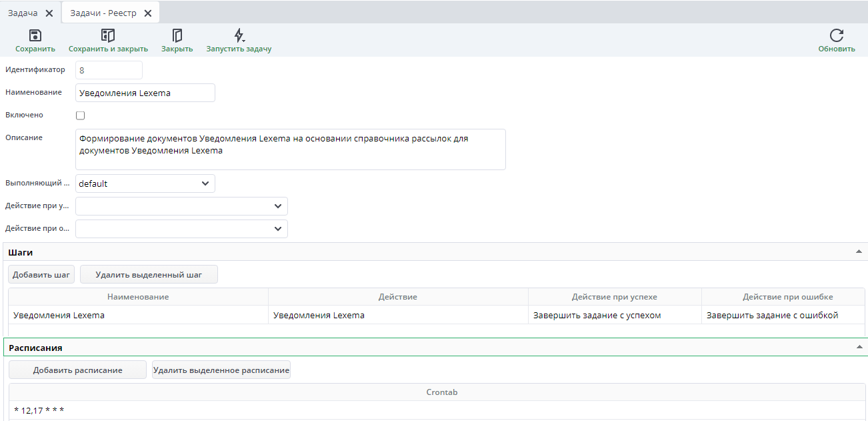Select the Действие column header
Viewport: 868px width, 421px height.
click(x=398, y=297)
